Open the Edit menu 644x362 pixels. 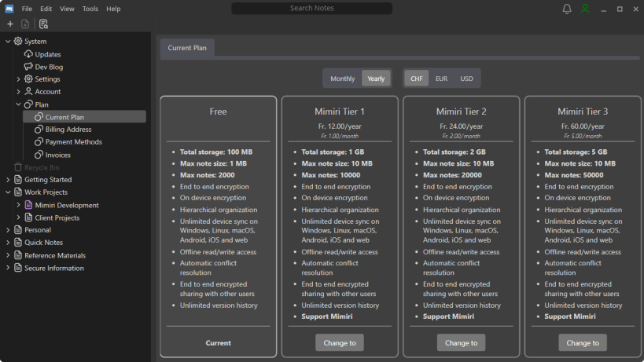point(46,9)
